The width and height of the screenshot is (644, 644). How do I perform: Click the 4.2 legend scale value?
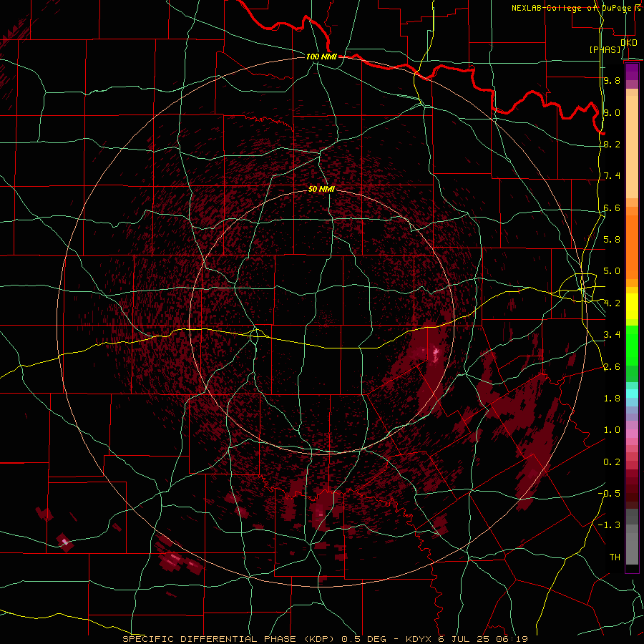pos(612,303)
